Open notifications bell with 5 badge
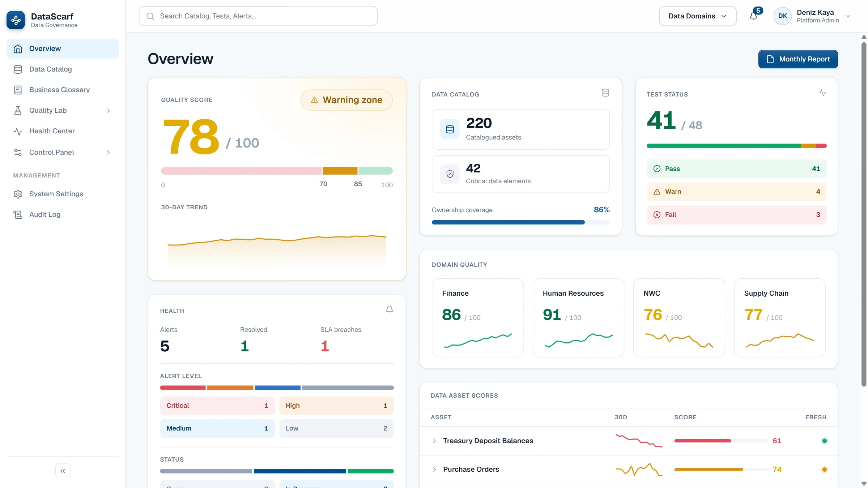The image size is (868, 488). (754, 16)
